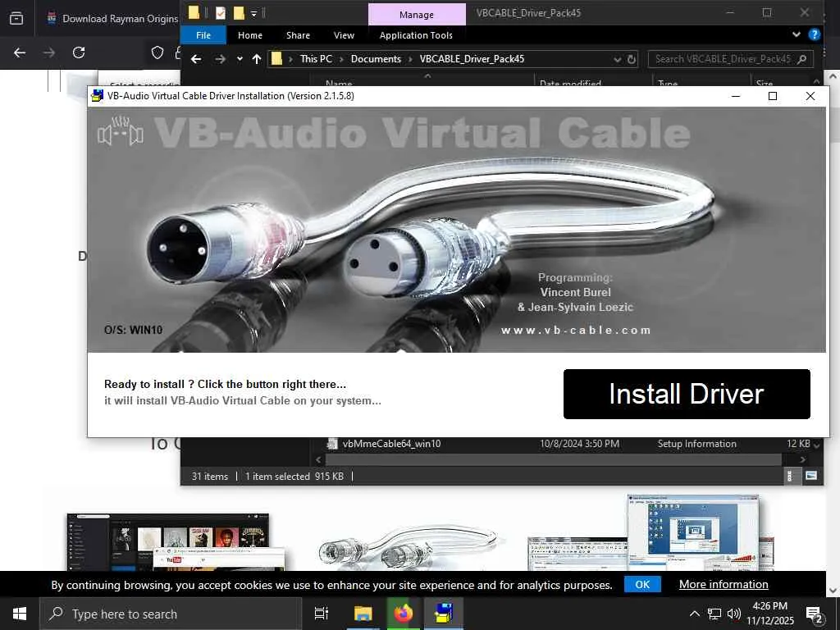The width and height of the screenshot is (840, 630).
Task: Click quick access Properties icon in title bar
Action: click(220, 13)
